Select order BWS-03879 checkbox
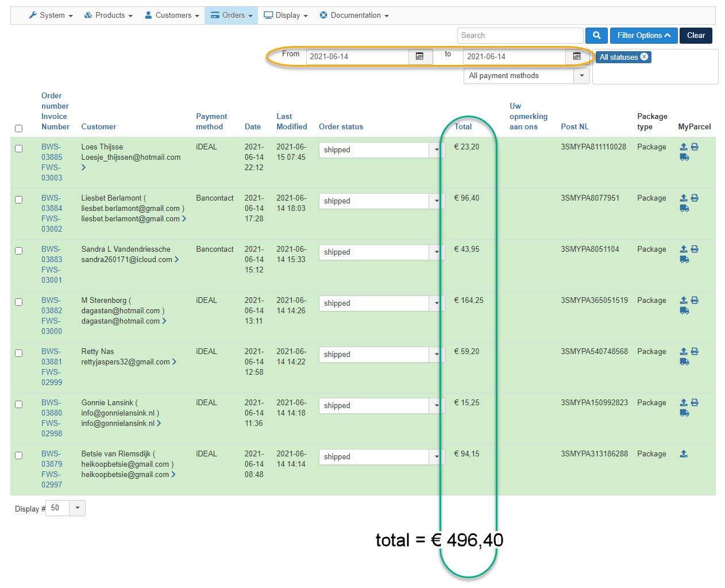 [18, 455]
